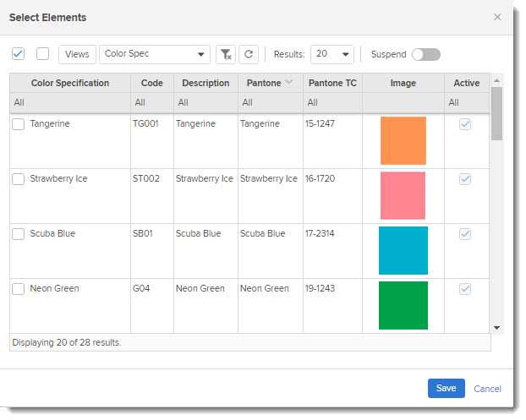
Task: Click the Views button
Action: [77, 54]
